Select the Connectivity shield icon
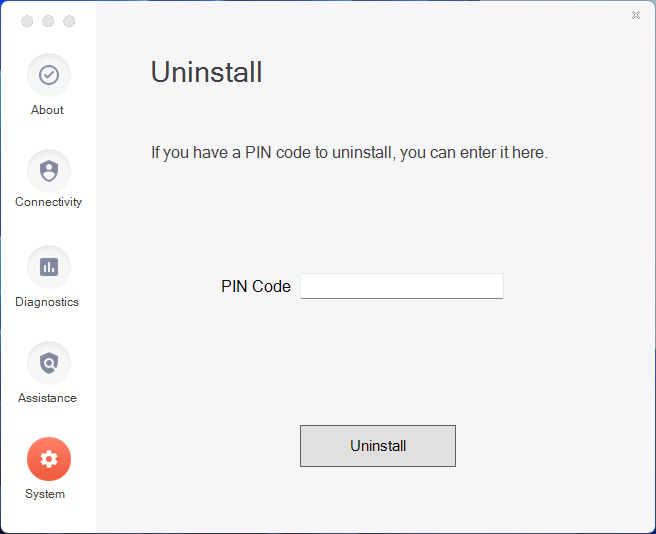The image size is (656, 534). tap(49, 171)
